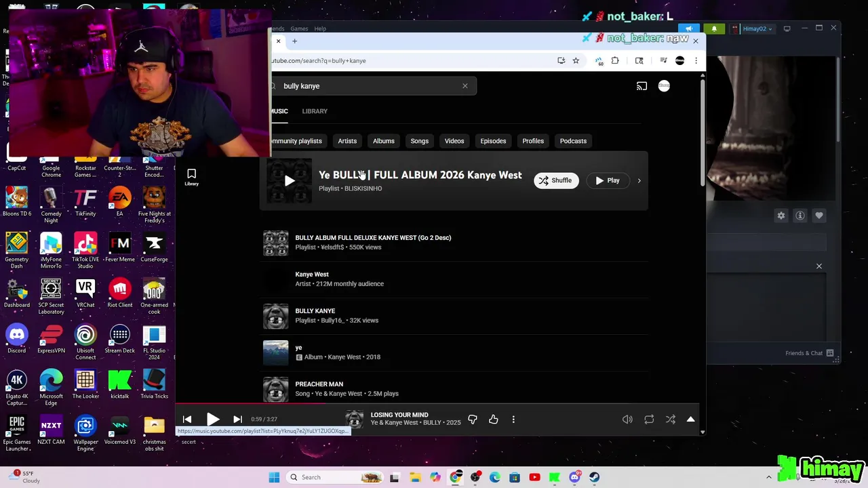Open the Help menu in Steam

(320, 28)
